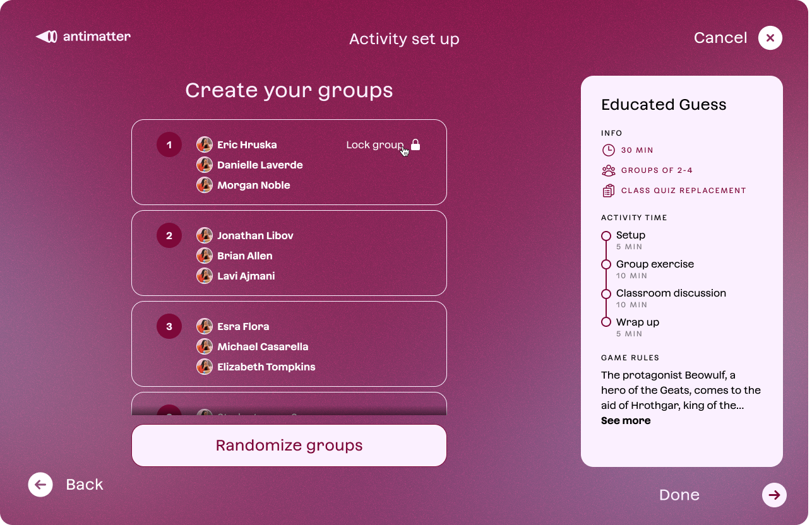Expand game rules with See more

click(x=626, y=420)
